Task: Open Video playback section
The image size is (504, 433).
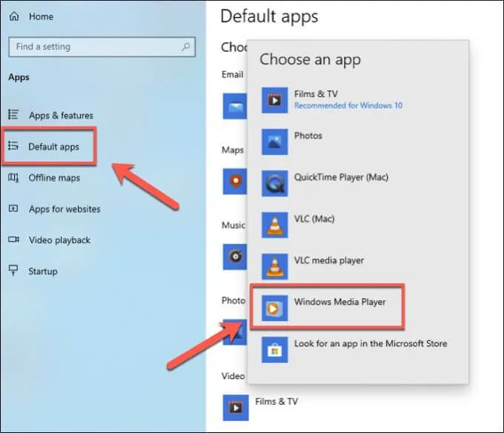Action: [60, 240]
